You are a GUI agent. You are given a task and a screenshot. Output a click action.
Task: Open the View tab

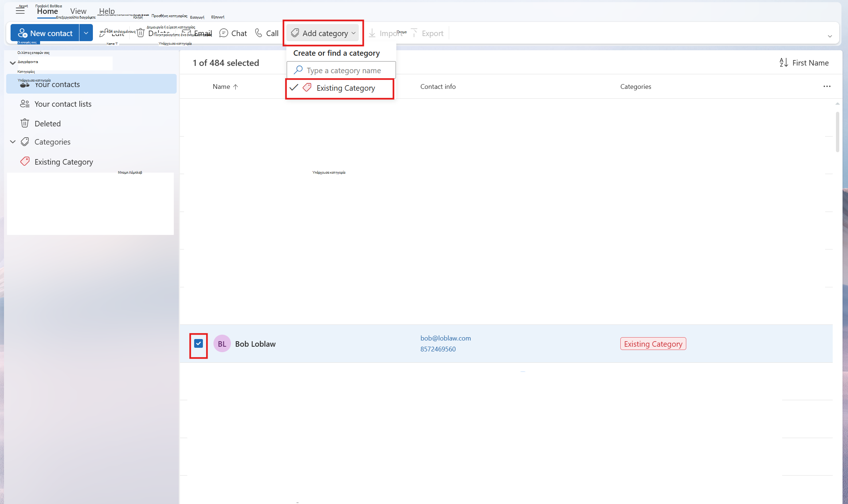tap(78, 11)
